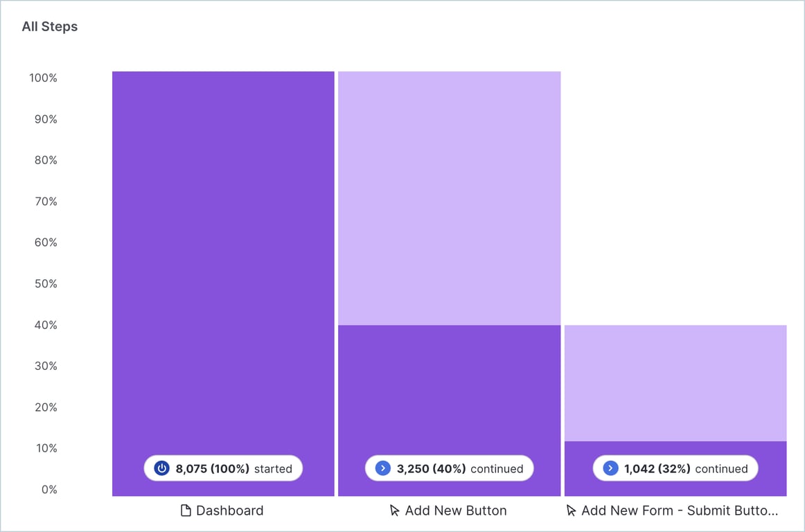Image resolution: width=805 pixels, height=532 pixels.
Task: Click the 50% y-axis label
Action: [x=46, y=284]
